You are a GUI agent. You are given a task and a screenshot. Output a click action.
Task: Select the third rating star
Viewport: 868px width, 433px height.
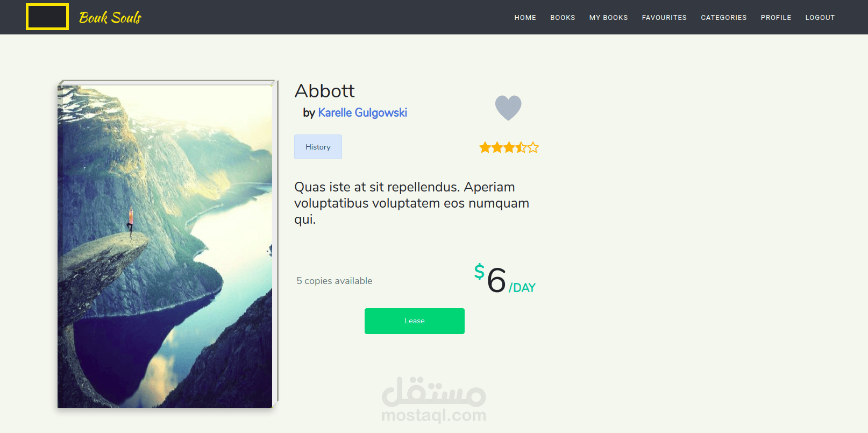[509, 147]
